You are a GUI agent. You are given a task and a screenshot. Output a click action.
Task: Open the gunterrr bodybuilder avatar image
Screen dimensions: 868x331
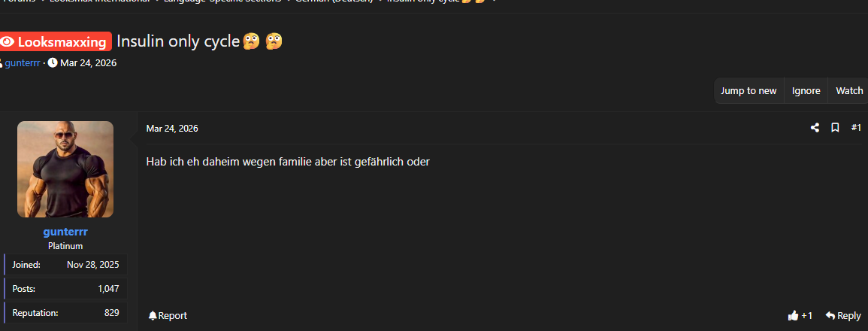point(65,169)
